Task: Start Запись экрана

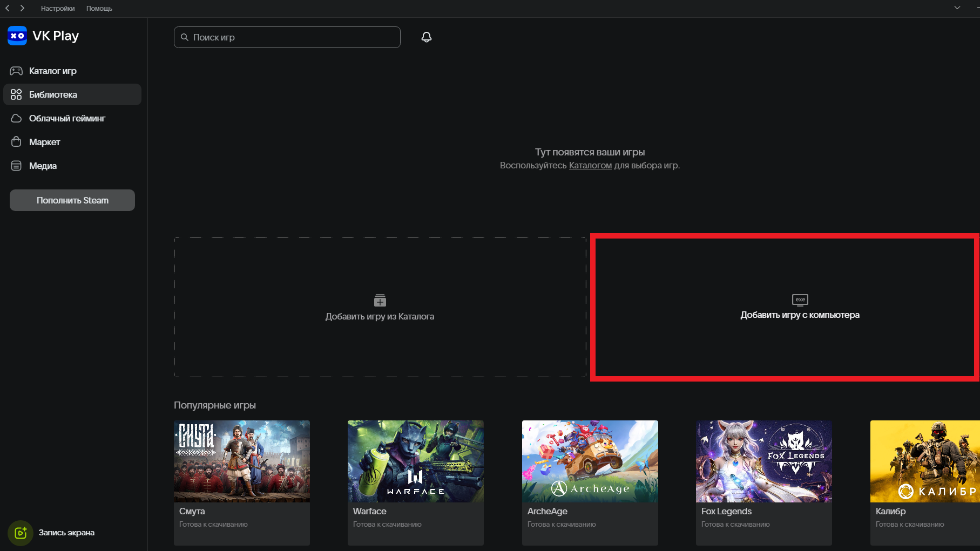Action: 66,533
